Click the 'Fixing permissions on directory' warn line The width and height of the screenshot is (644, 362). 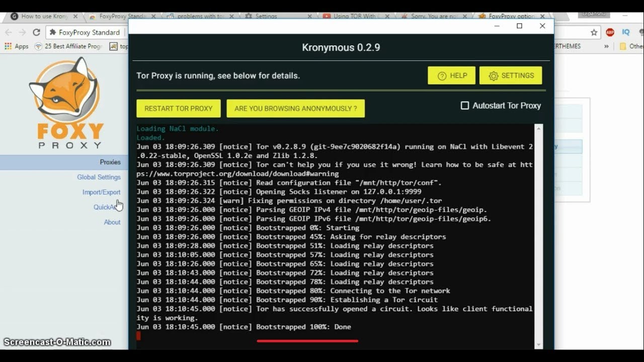tap(289, 201)
